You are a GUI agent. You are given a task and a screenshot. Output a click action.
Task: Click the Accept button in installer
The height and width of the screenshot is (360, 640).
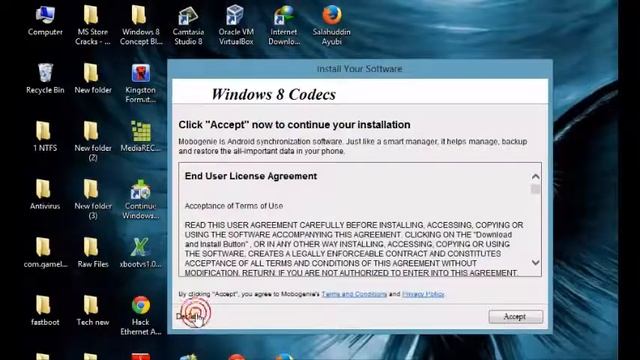click(x=516, y=317)
